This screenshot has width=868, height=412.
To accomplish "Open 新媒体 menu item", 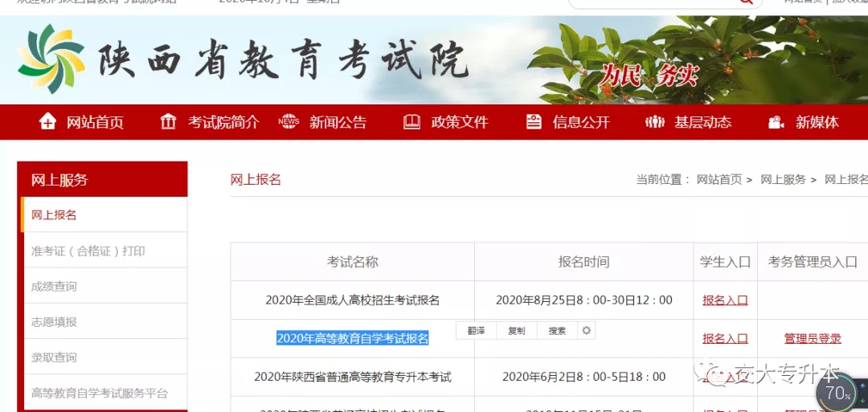I will click(817, 122).
